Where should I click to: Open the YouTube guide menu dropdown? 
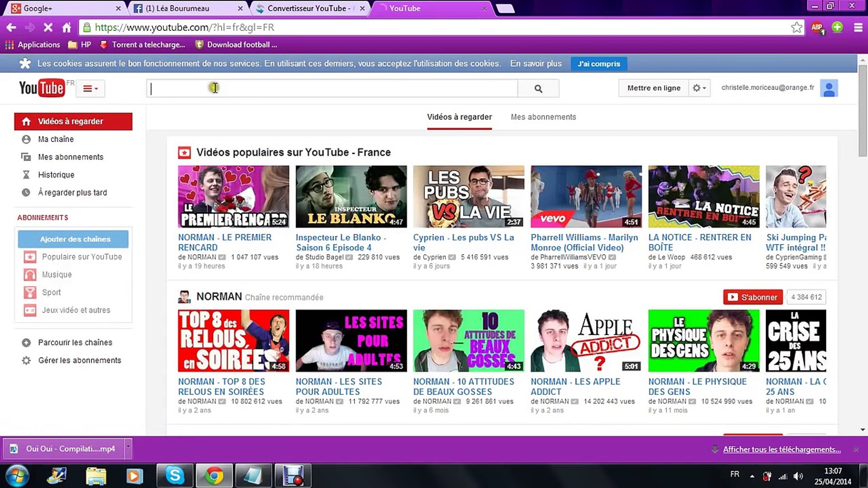pyautogui.click(x=90, y=89)
